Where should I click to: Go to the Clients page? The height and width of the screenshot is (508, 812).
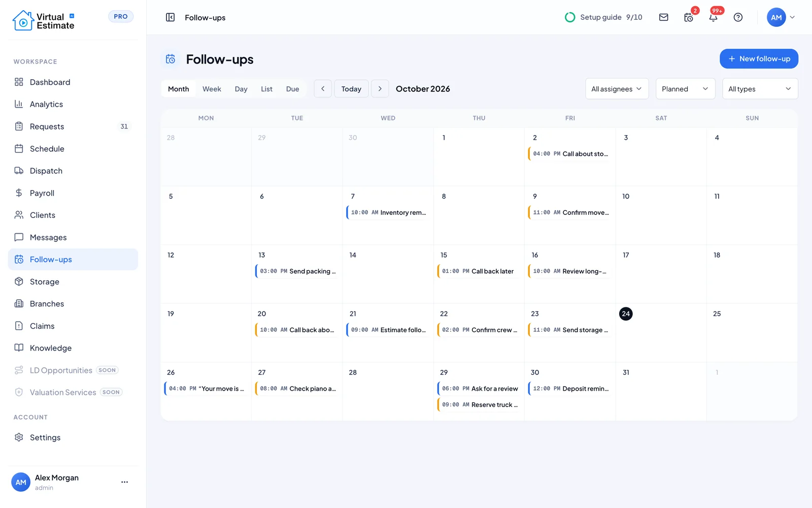73,215
